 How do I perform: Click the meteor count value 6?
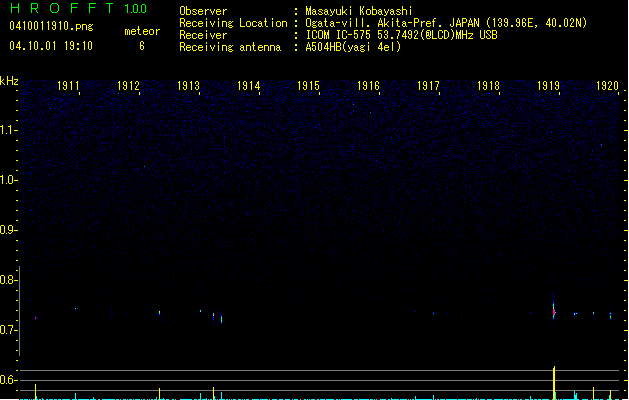(142, 46)
